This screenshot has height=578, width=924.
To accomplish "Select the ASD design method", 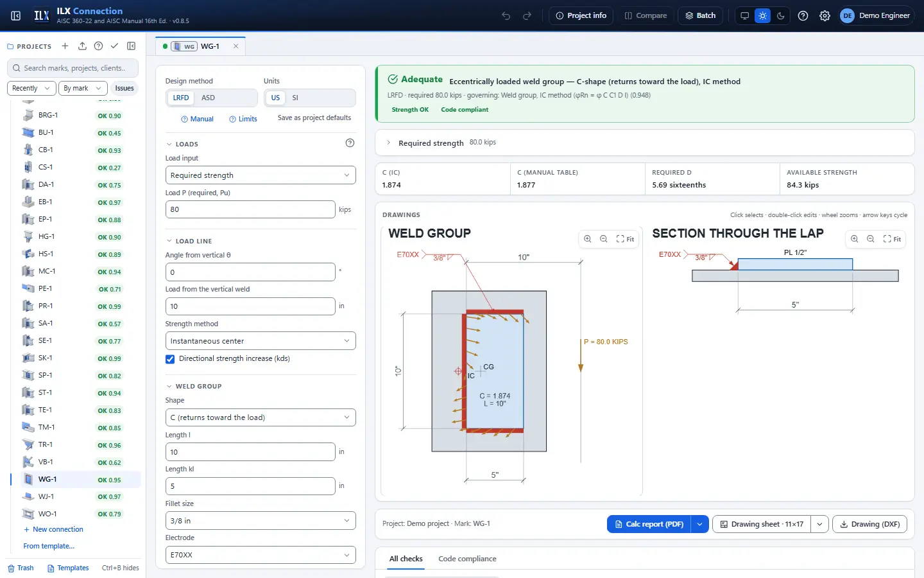I will coord(209,98).
